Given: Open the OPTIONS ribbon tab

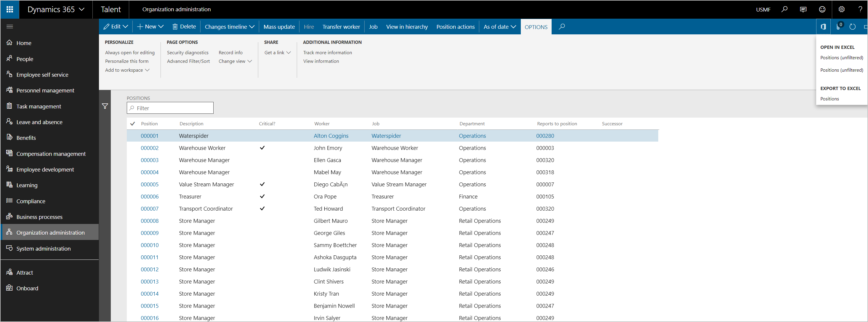Looking at the screenshot, I should [535, 27].
